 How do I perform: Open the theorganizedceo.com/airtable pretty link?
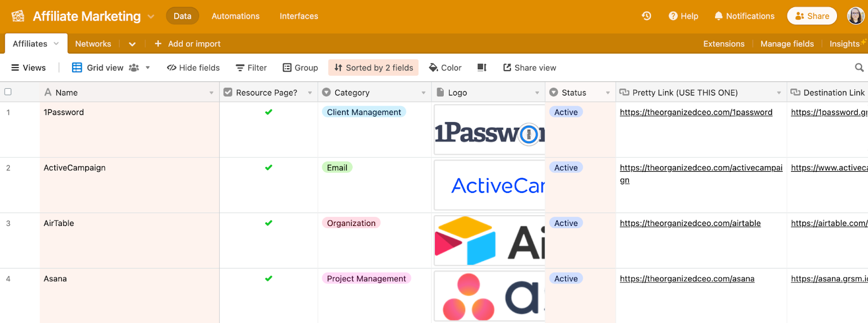tap(690, 223)
